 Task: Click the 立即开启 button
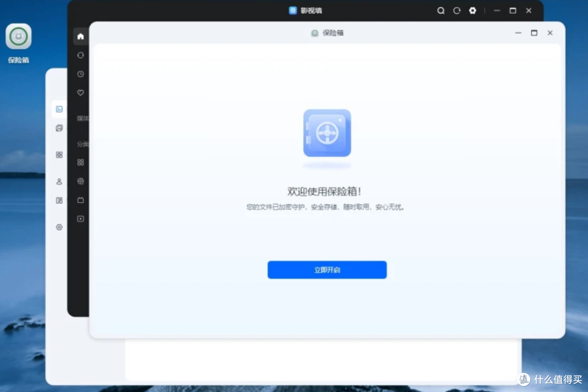pyautogui.click(x=327, y=269)
